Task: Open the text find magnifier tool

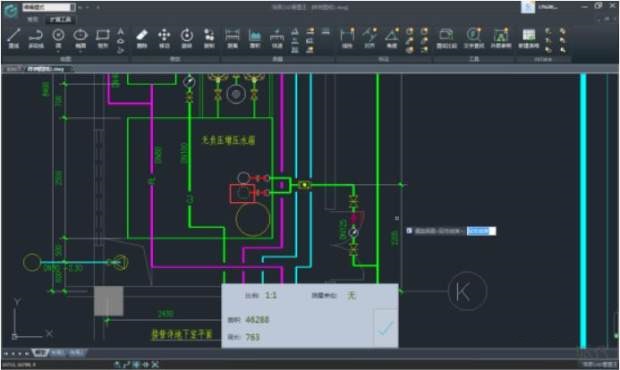Action: (474, 38)
